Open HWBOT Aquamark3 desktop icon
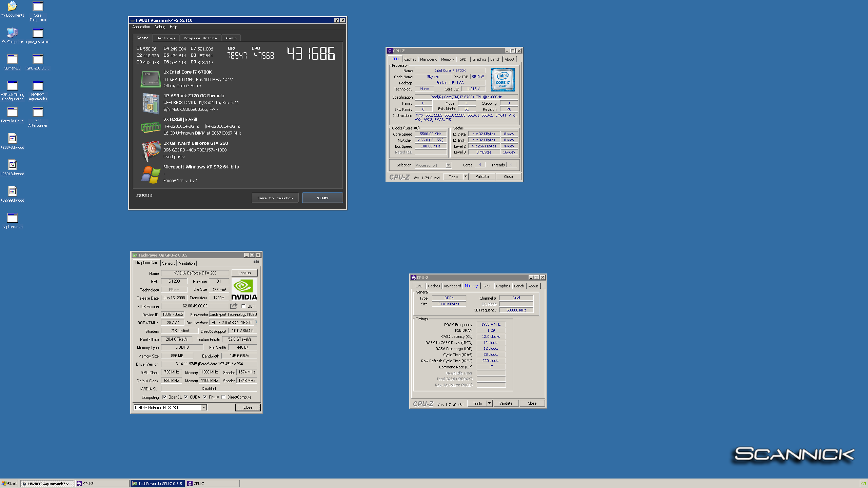 38,90
